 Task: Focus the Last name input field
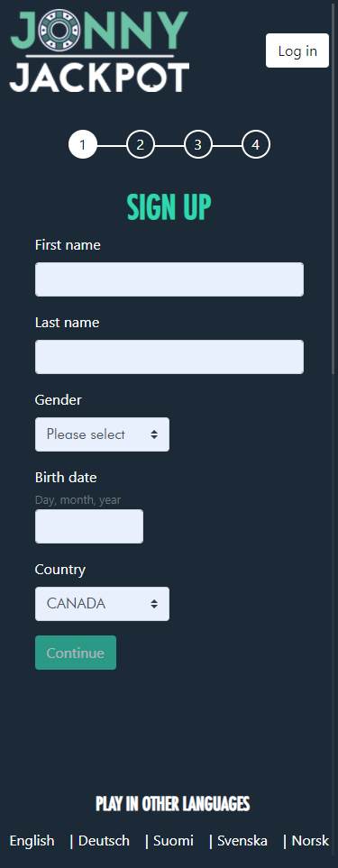169,357
